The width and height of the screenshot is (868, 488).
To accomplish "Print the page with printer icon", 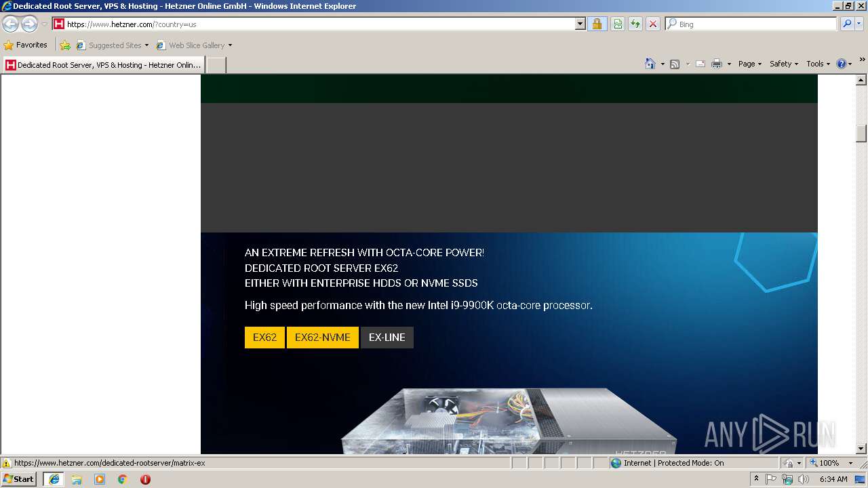I will click(x=717, y=64).
